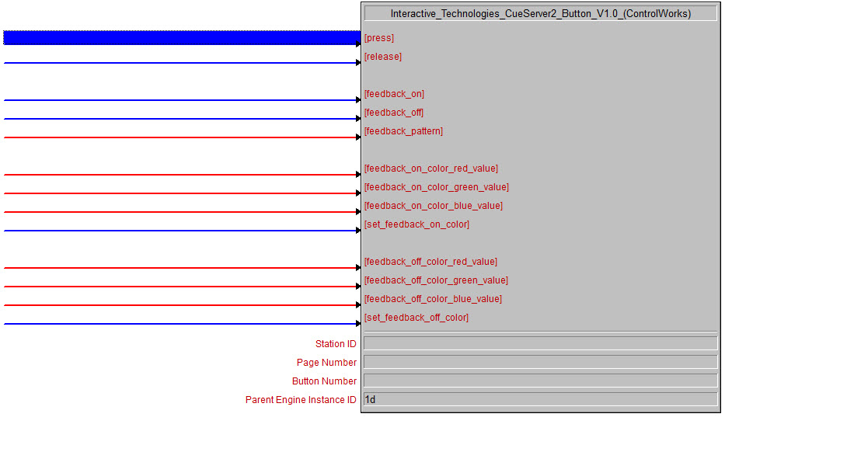Image resolution: width=868 pixels, height=452 pixels.
Task: Click the Button Number parameter field
Action: point(540,381)
